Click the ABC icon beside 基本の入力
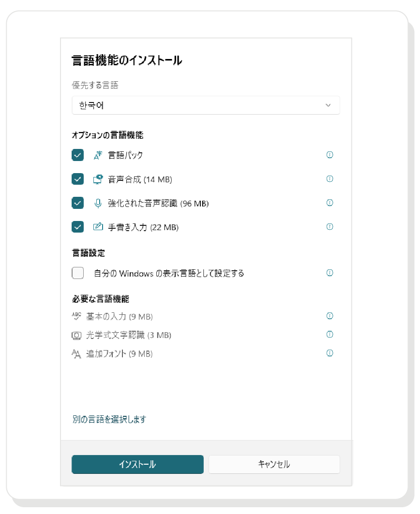This screenshot has height=514, width=420. pyautogui.click(x=76, y=316)
